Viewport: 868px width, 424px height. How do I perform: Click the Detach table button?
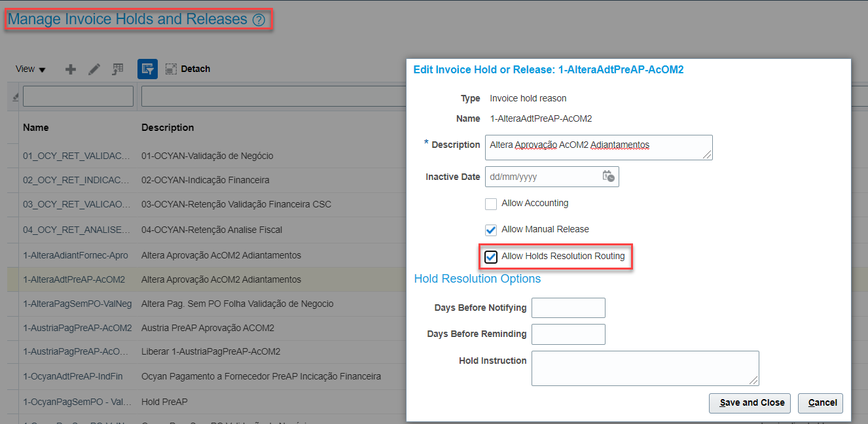188,69
